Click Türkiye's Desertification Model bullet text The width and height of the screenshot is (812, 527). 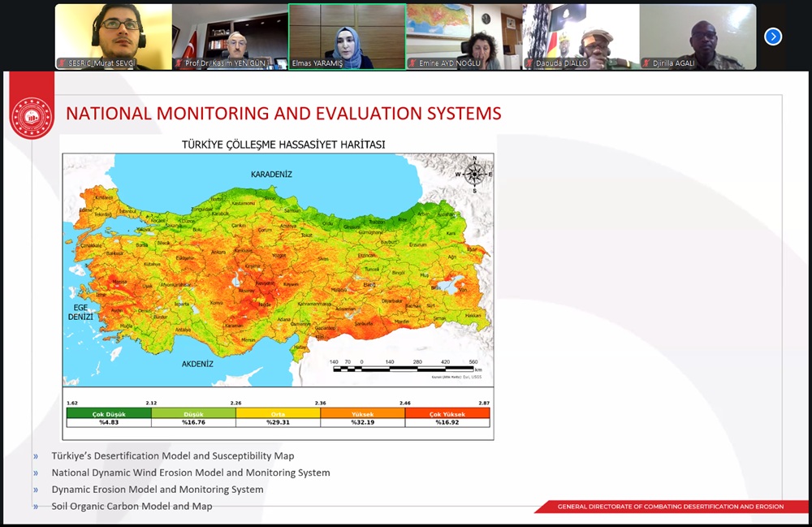pos(173,456)
